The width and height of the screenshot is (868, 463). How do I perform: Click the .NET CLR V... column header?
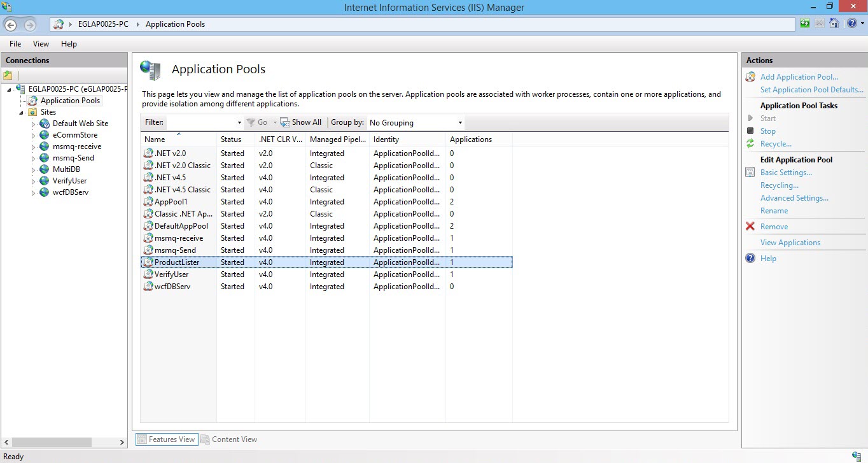coord(280,139)
